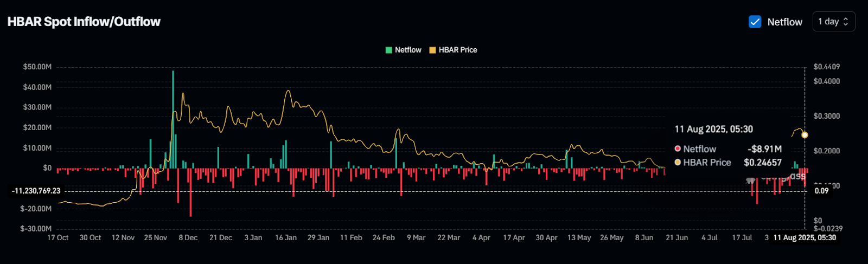This screenshot has height=264, width=868.
Task: Toggle the green Netflow legend swatch
Action: tap(388, 50)
